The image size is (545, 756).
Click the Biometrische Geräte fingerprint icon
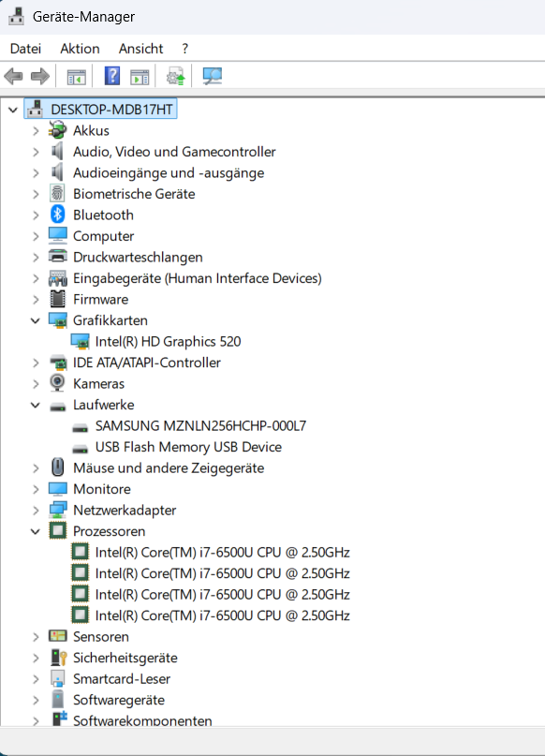pyautogui.click(x=57, y=193)
